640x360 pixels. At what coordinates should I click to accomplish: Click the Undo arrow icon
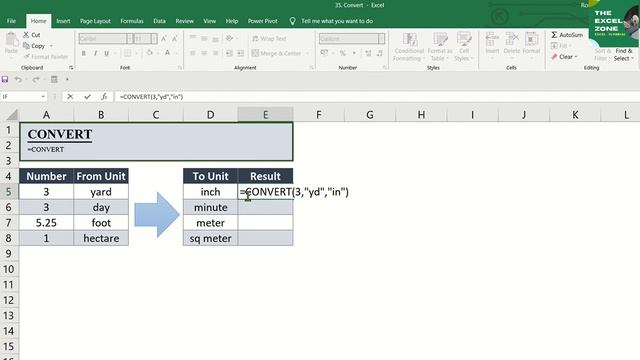pyautogui.click(x=18, y=79)
